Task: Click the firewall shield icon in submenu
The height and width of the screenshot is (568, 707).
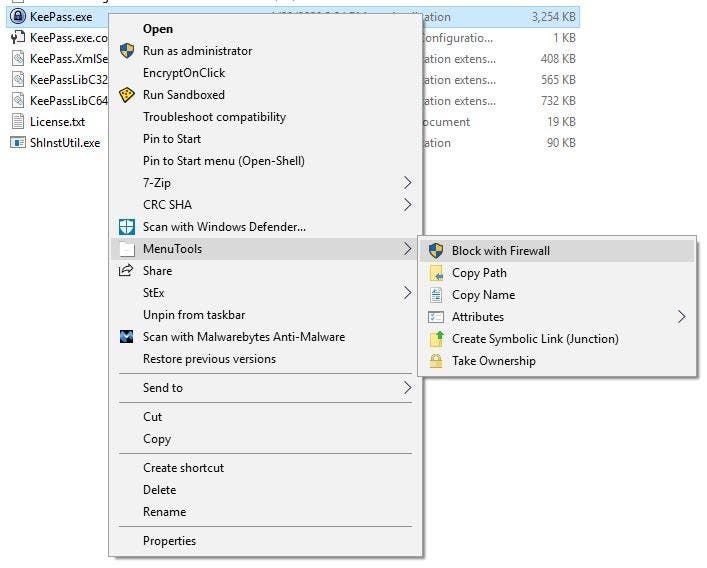Action: [436, 251]
